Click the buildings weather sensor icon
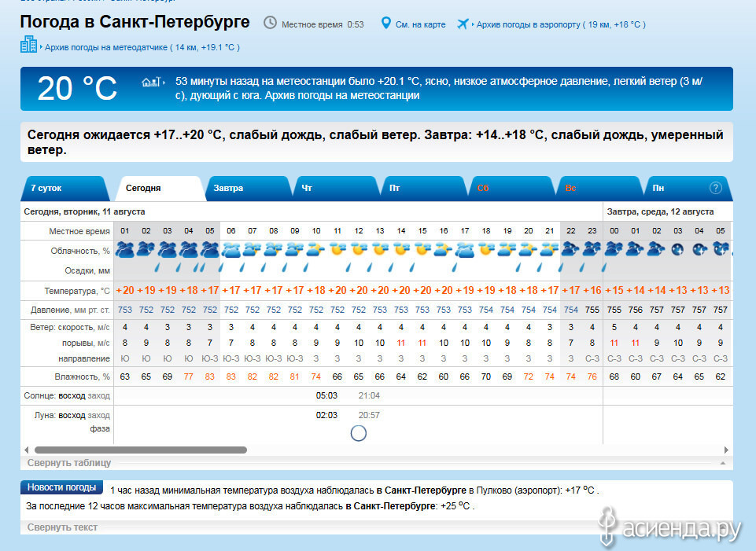 click(28, 44)
